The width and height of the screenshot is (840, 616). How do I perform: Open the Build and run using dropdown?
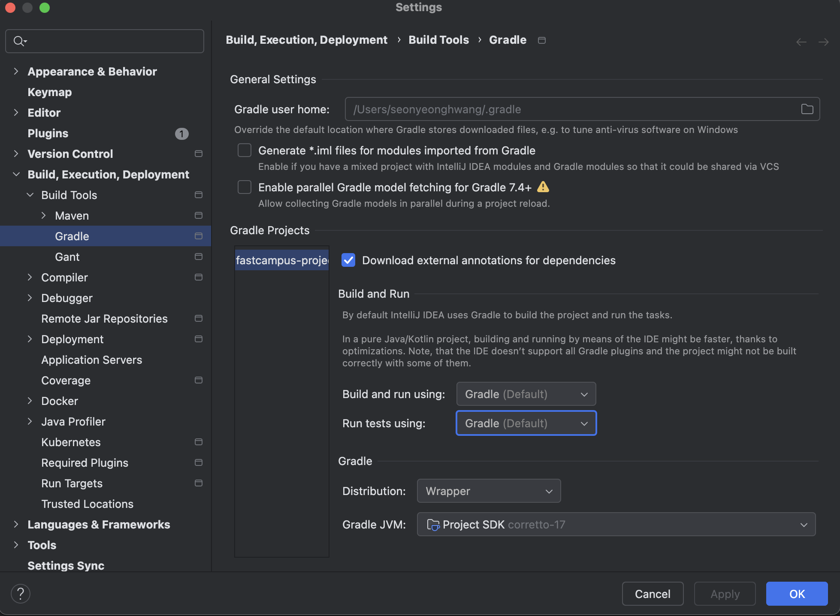pos(526,394)
